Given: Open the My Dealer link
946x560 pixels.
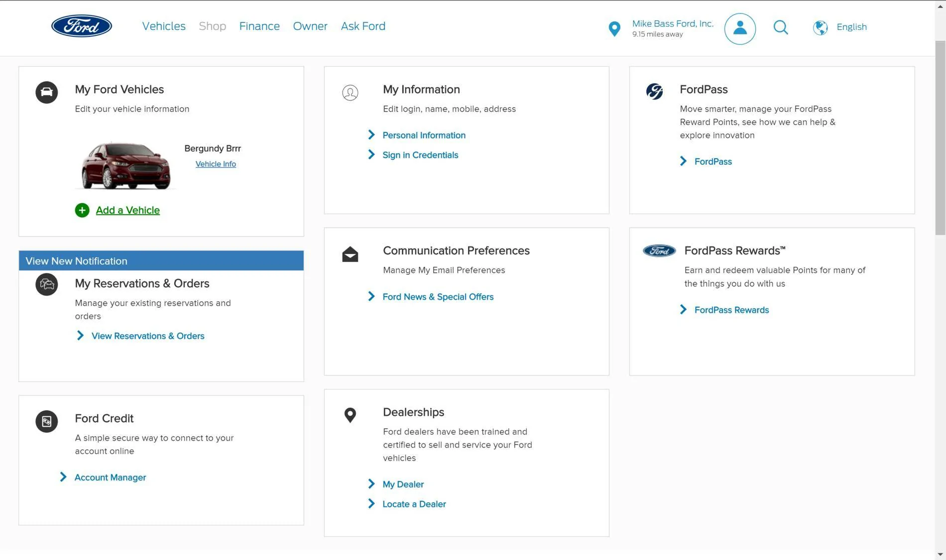Looking at the screenshot, I should click(403, 484).
